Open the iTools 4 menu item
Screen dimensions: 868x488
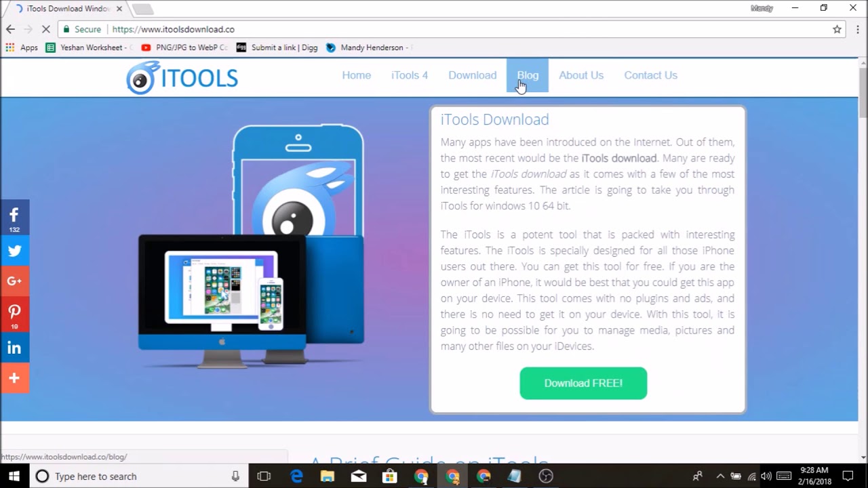[x=410, y=75]
